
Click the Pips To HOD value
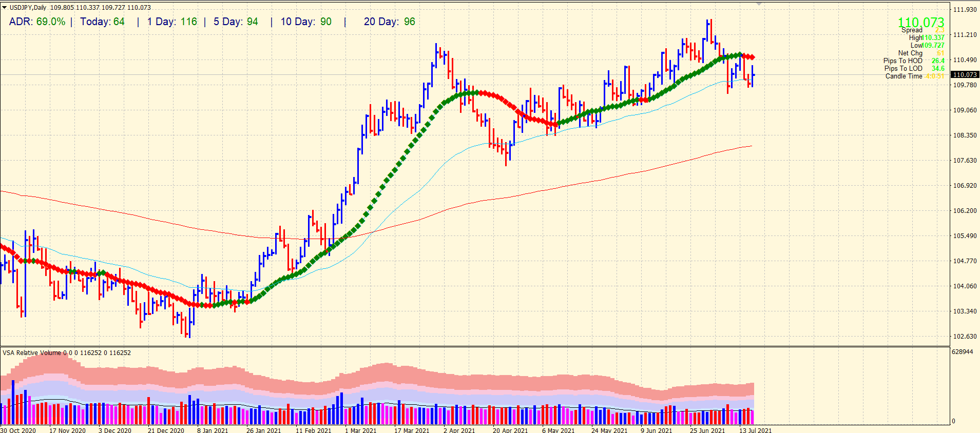[x=937, y=61]
